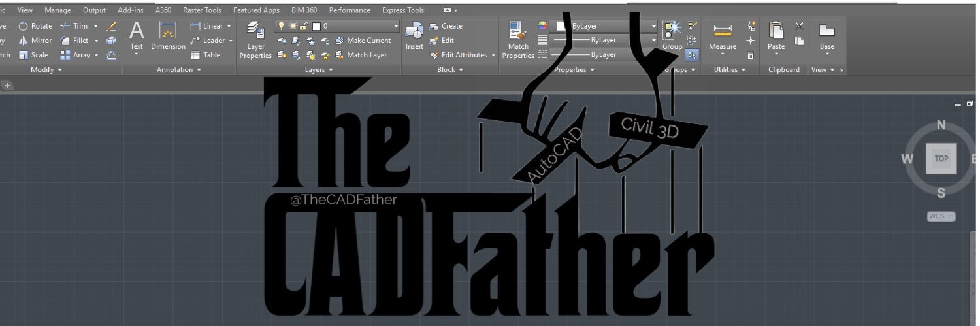Click the layer Lock icon in Layers panel

pos(325,41)
